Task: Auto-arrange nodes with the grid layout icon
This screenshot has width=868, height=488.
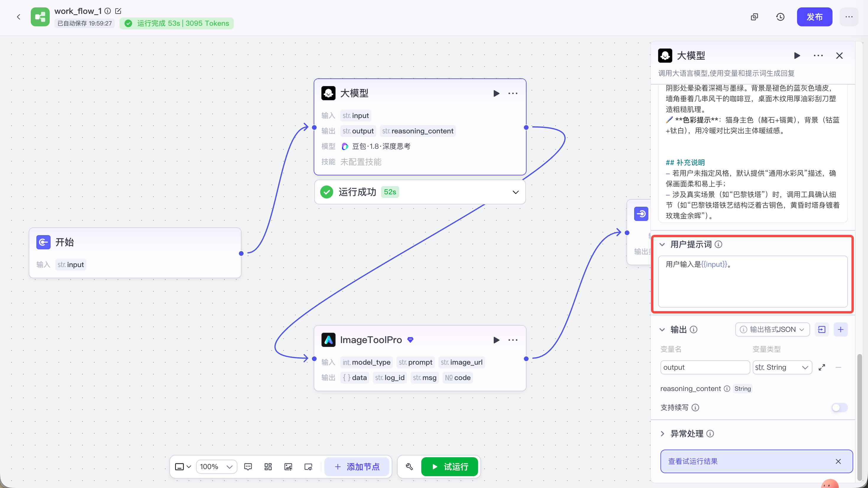Action: click(x=268, y=467)
